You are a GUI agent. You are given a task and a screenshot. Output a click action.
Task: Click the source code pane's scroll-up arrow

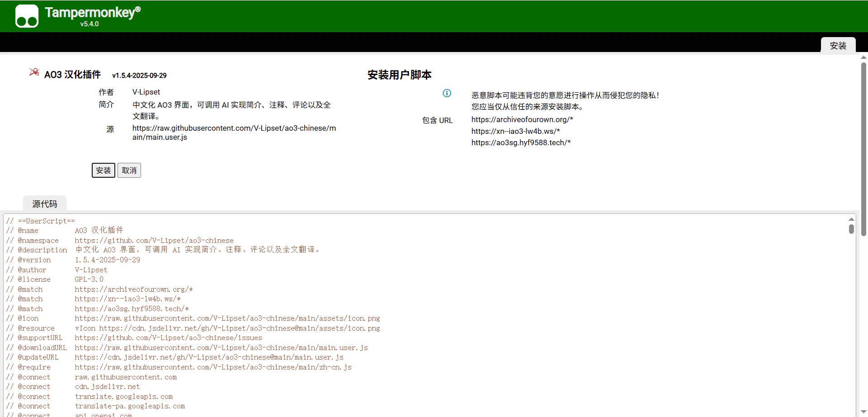[851, 219]
